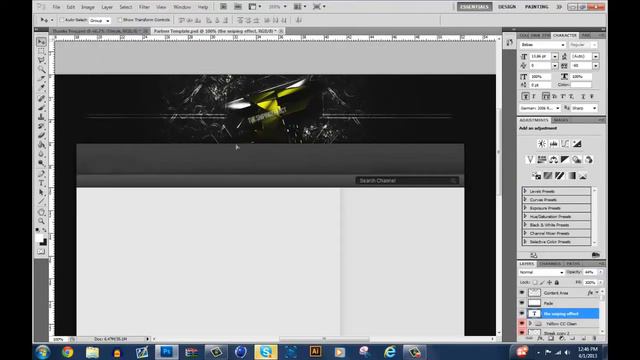This screenshot has width=640, height=360.
Task: Switch to the Masks tab
Action: tap(561, 120)
